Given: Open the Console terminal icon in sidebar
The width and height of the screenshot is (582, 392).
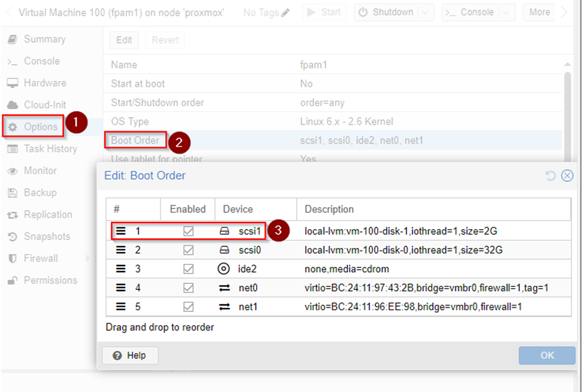Looking at the screenshot, I should point(13,61).
